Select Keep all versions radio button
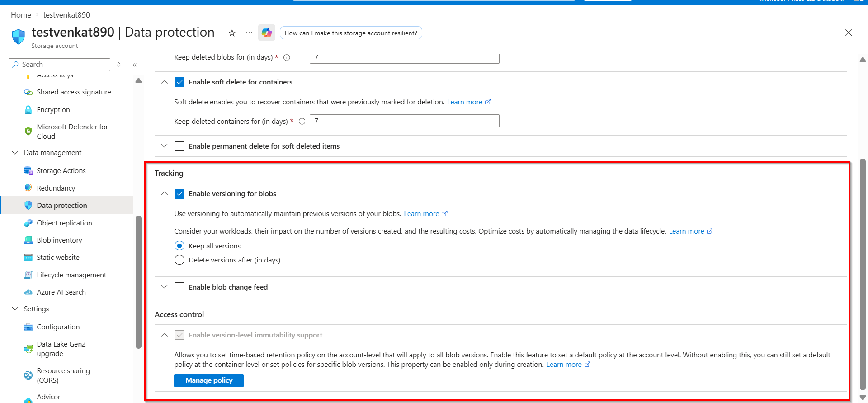The image size is (868, 403). pyautogui.click(x=179, y=246)
